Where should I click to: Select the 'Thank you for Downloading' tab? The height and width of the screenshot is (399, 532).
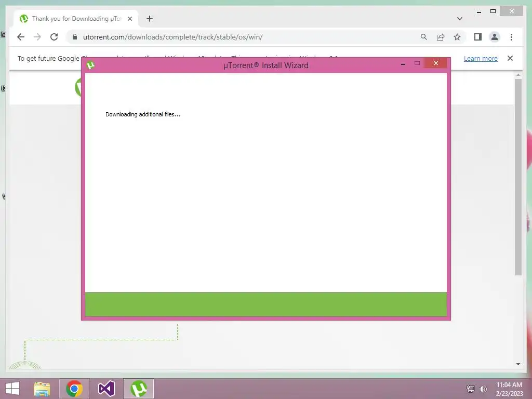tap(76, 19)
